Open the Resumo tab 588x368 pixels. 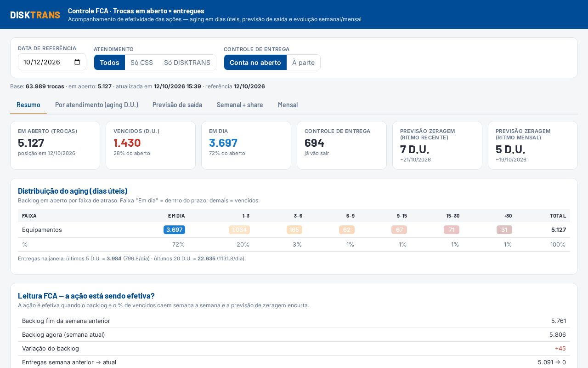tap(28, 105)
